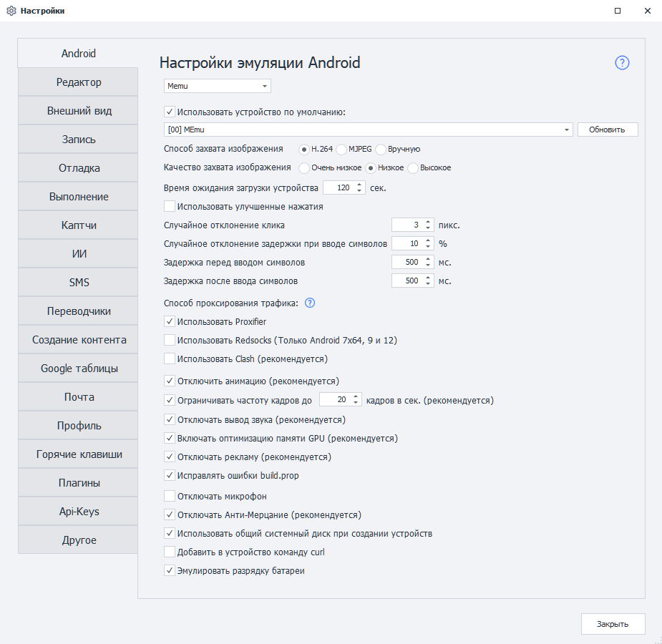Select MJPEG capture method

tap(341, 150)
